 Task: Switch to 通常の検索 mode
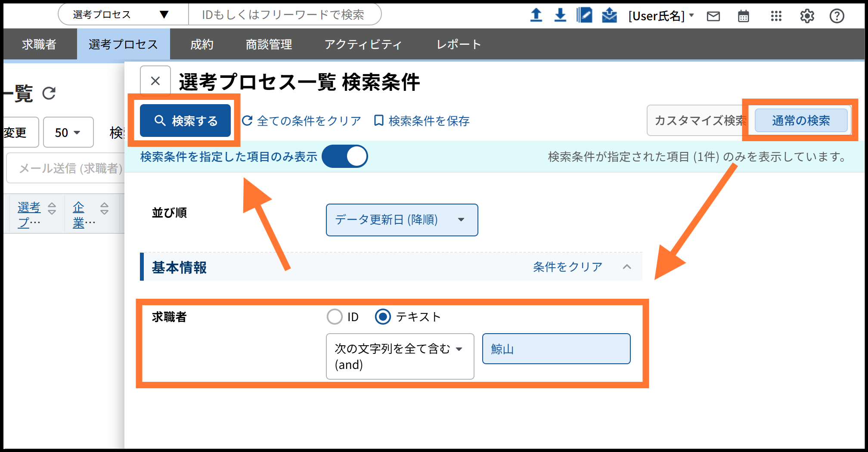tap(801, 121)
